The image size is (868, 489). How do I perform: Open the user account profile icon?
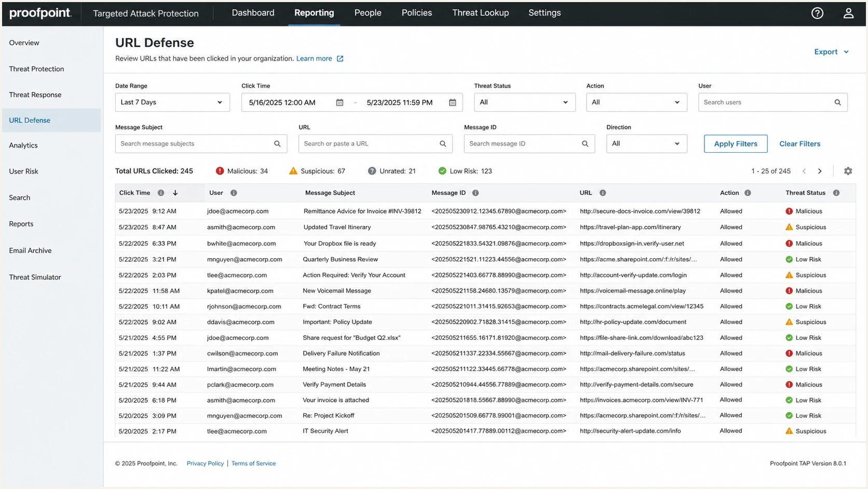pyautogui.click(x=848, y=13)
